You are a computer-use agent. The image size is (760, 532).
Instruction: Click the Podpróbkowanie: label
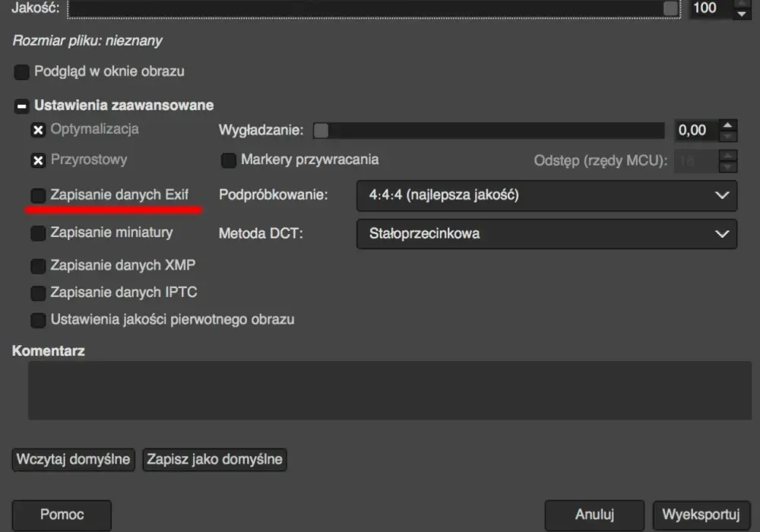[274, 195]
